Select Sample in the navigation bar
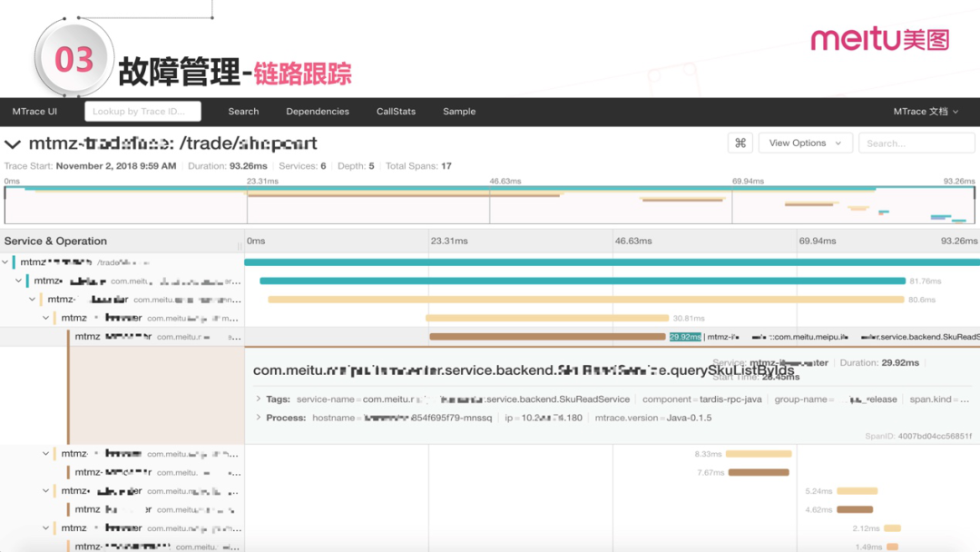This screenshot has height=552, width=980. click(x=459, y=112)
